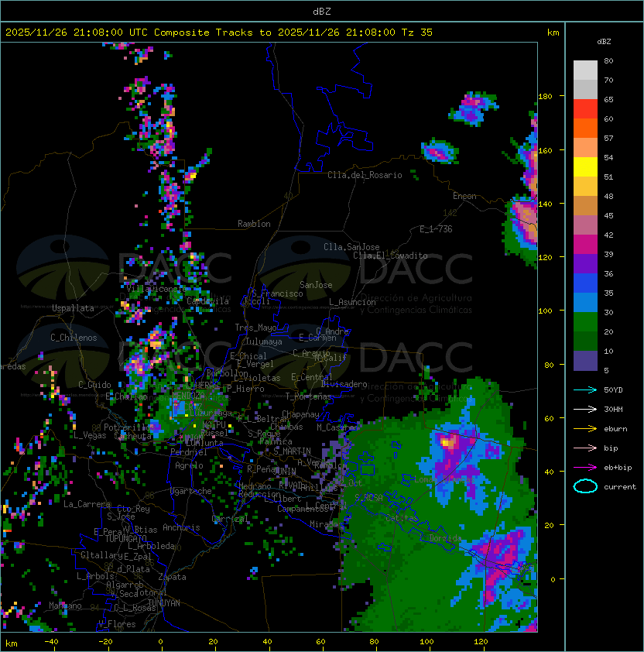Click the 'Clla.El_Cavadito' map label
Image resolution: width=644 pixels, height=652 pixels.
pos(390,256)
